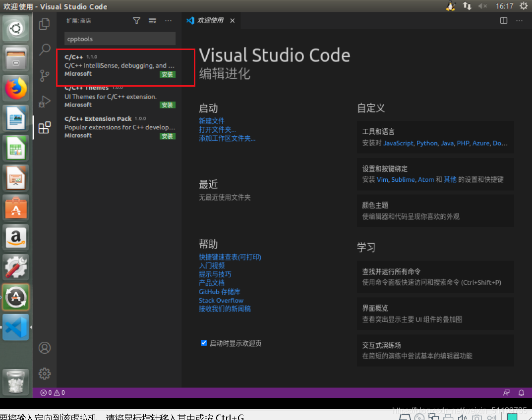Open the system menu gear in top bar
The width and height of the screenshot is (532, 420).
click(524, 6)
